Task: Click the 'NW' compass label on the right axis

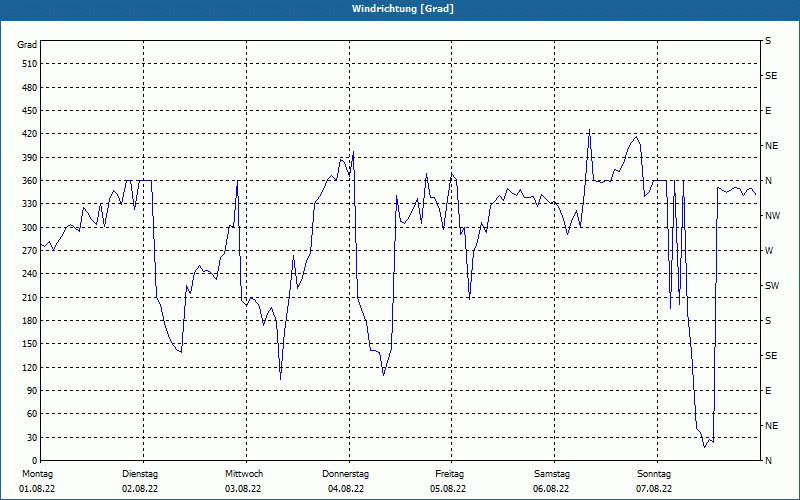Action: point(772,216)
